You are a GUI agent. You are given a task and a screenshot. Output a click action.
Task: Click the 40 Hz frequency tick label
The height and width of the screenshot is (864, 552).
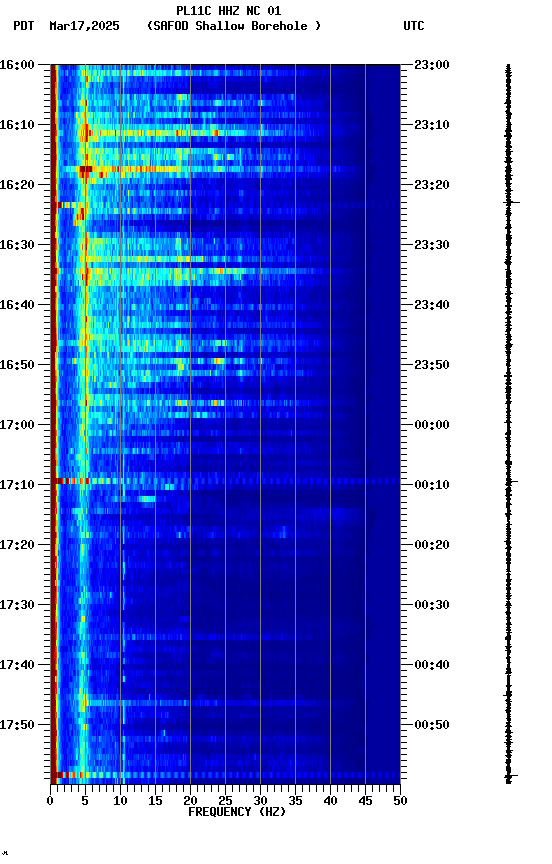tap(330, 801)
